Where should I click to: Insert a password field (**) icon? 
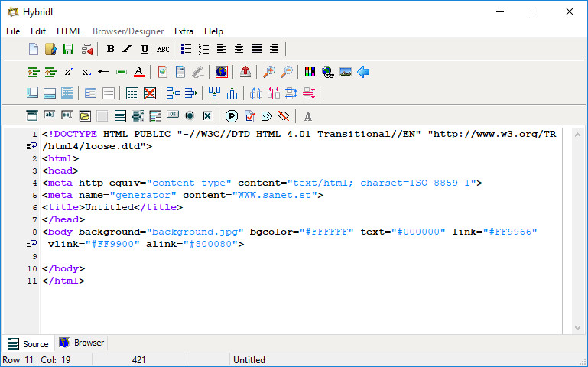tap(67, 115)
